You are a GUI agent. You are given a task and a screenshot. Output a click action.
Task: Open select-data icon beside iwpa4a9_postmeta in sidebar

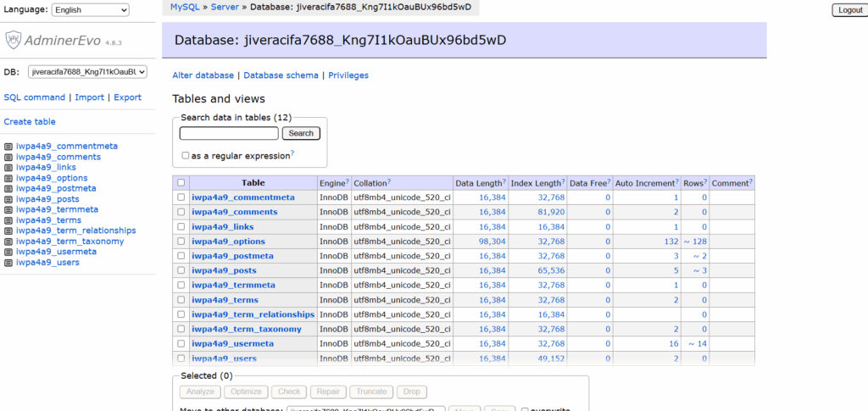[x=8, y=189]
